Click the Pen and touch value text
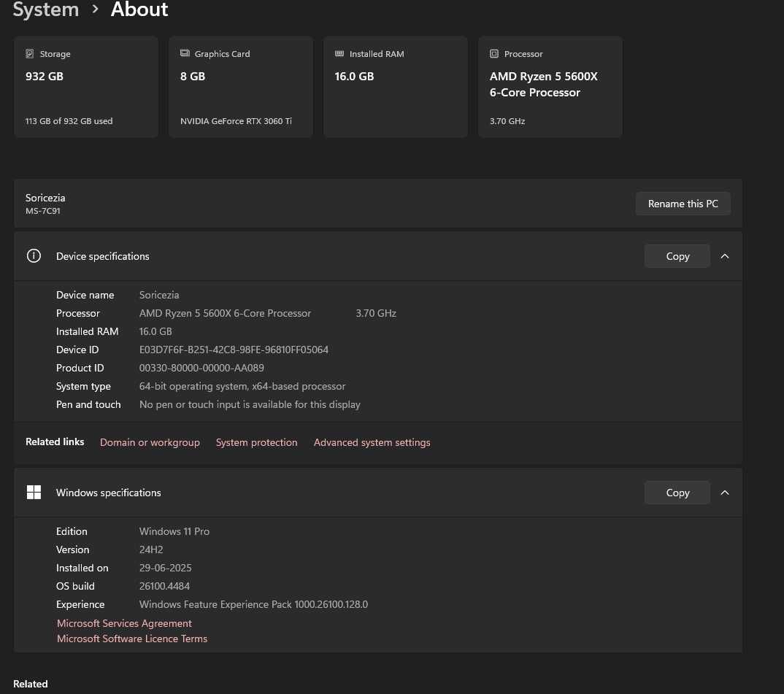 pyautogui.click(x=250, y=404)
